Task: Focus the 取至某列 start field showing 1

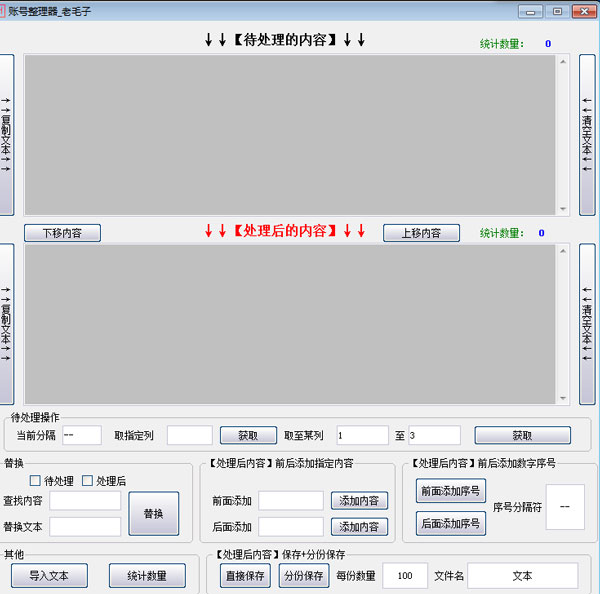Action: pyautogui.click(x=362, y=435)
